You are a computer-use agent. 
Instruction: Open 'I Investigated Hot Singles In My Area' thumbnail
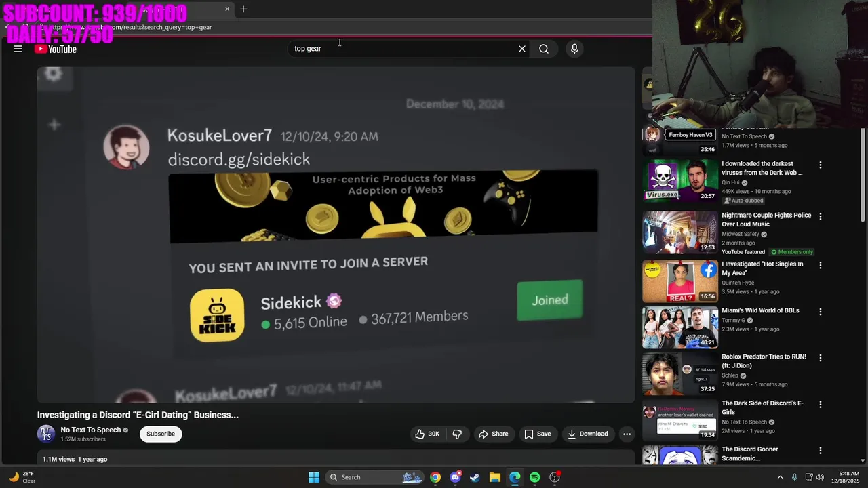[680, 281]
